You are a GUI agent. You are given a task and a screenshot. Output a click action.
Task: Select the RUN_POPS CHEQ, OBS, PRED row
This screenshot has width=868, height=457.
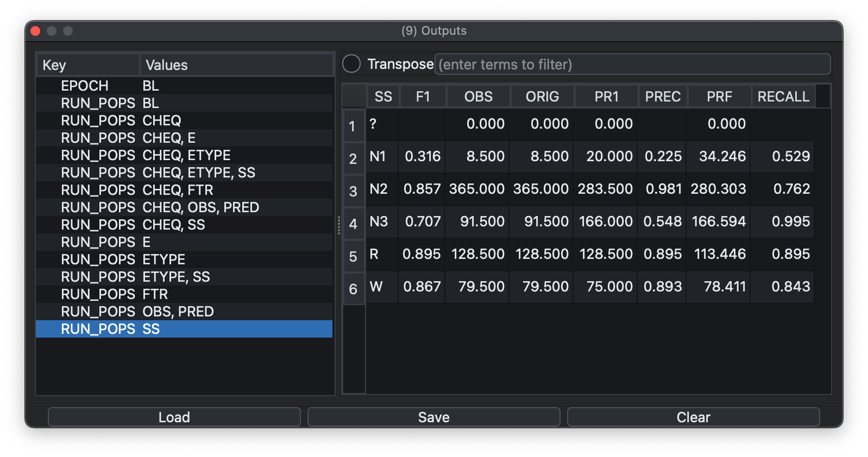[x=184, y=207]
